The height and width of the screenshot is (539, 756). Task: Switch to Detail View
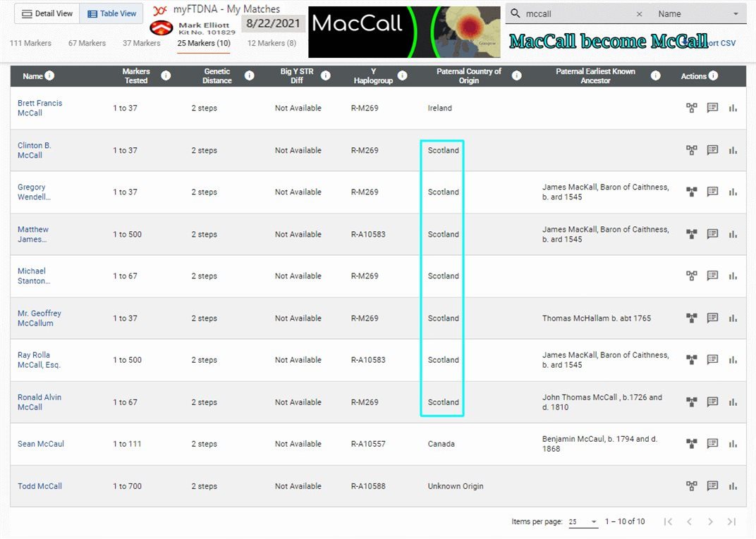click(47, 13)
